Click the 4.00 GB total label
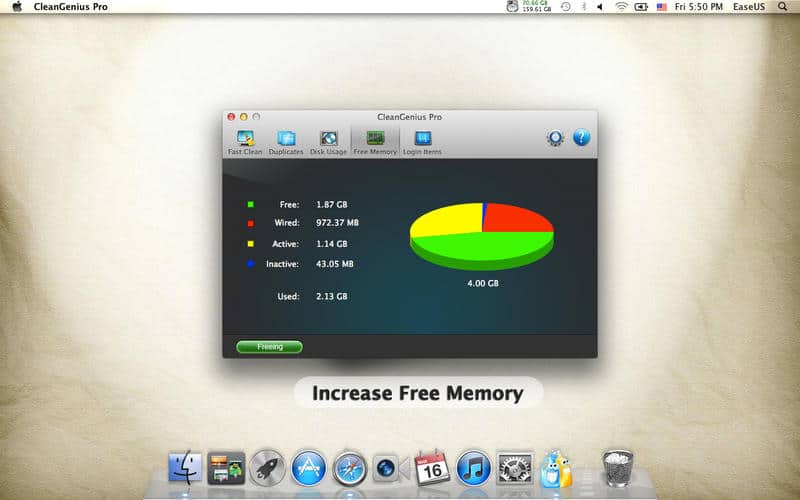This screenshot has width=800, height=500. (483, 283)
